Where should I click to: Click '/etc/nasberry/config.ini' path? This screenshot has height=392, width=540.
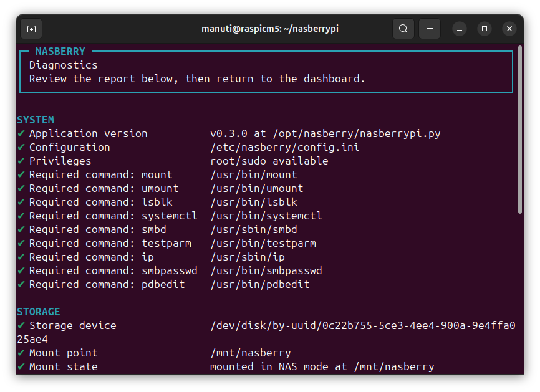[285, 147]
